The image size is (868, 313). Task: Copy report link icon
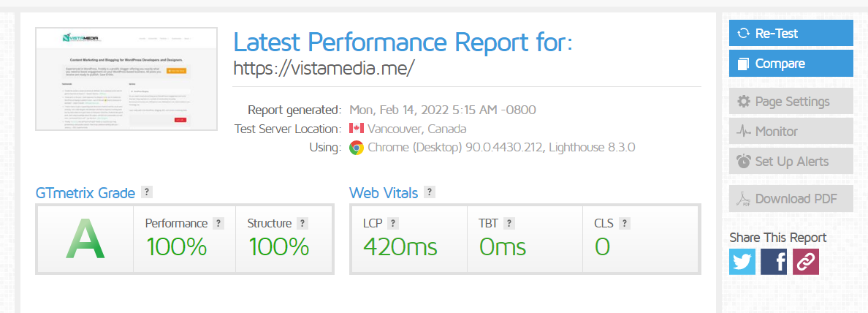pos(806,262)
